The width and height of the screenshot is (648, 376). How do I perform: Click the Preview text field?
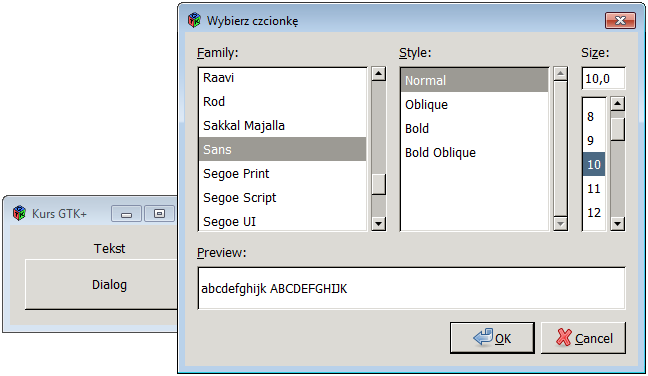(412, 288)
